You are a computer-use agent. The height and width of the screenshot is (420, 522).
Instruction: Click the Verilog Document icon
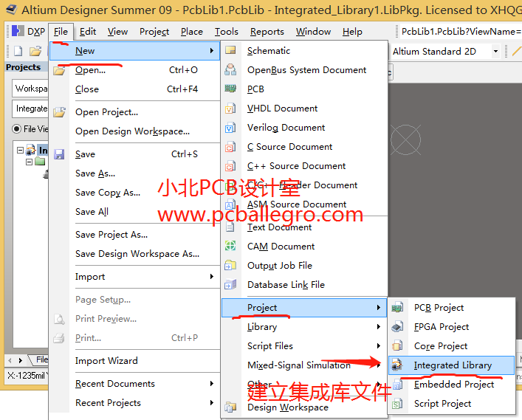coord(230,128)
